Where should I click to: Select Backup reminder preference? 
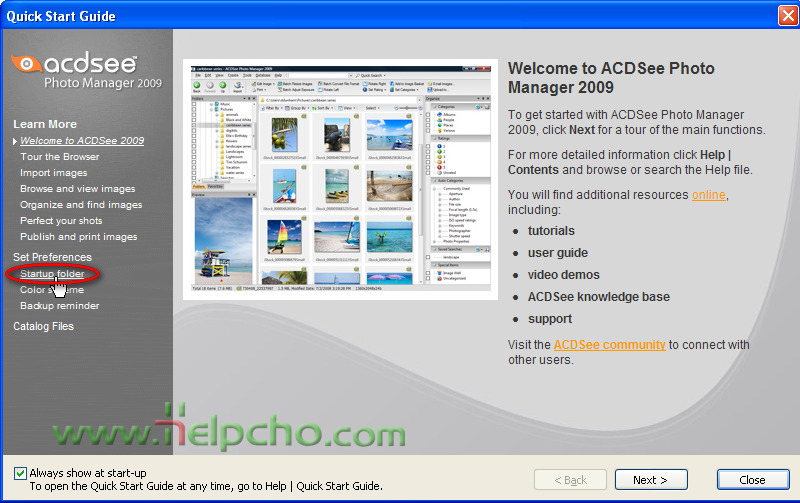(x=60, y=306)
